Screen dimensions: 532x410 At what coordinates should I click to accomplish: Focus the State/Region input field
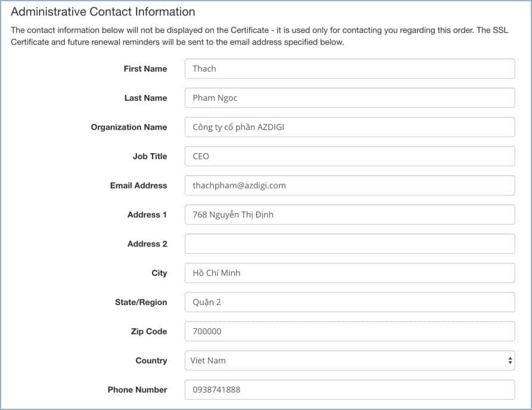point(349,302)
